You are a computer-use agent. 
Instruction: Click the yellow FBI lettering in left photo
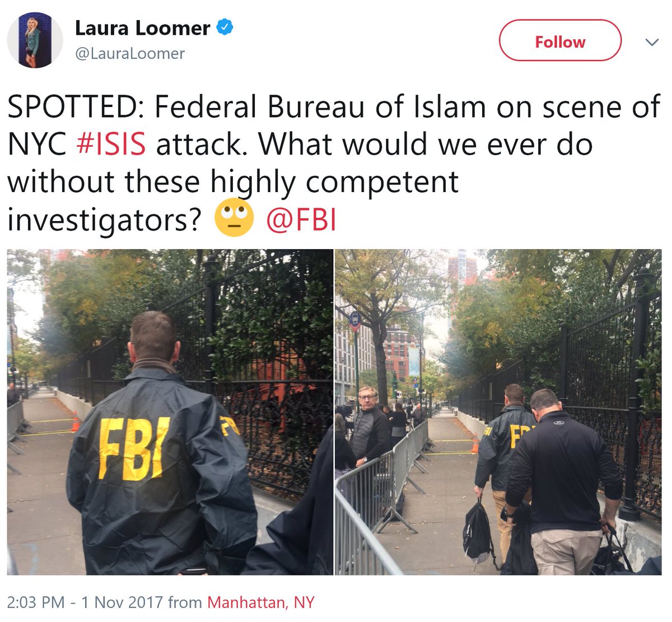[133, 448]
